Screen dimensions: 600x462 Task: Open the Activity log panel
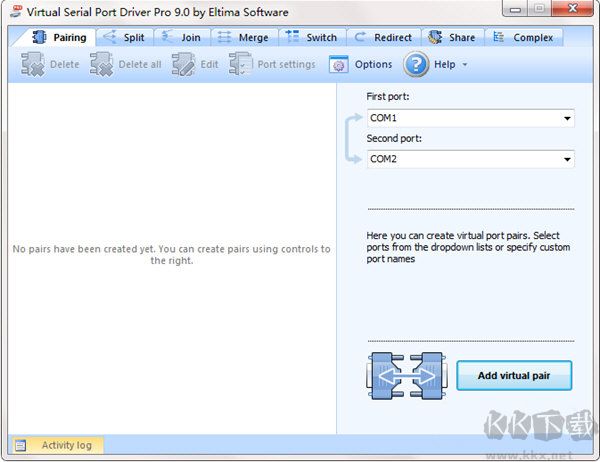coord(58,445)
